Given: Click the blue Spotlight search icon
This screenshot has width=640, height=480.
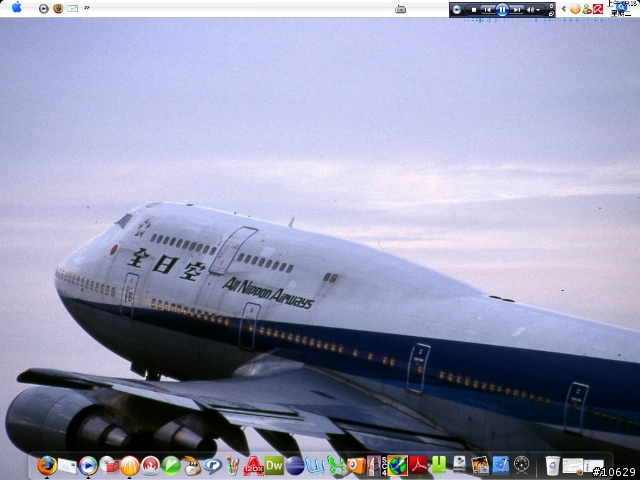Looking at the screenshot, I should [622, 7].
